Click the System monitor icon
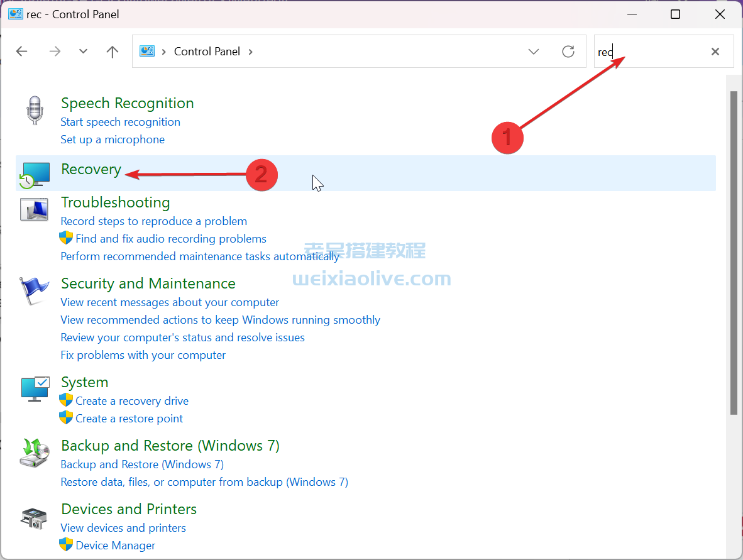This screenshot has height=560, width=743. [35, 388]
